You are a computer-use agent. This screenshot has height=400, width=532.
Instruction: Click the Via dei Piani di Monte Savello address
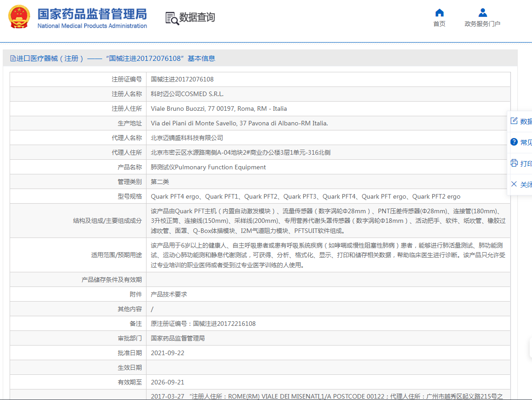[328, 123]
